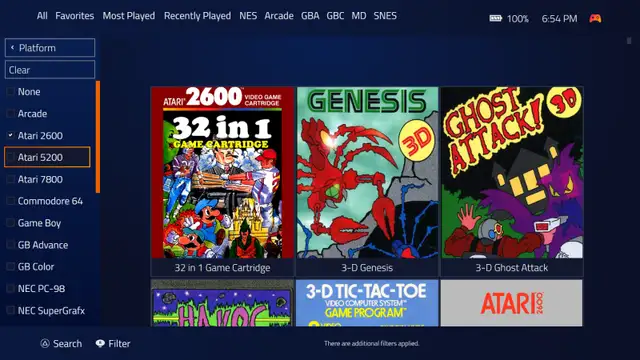Clear the applied platform filters

coord(50,70)
